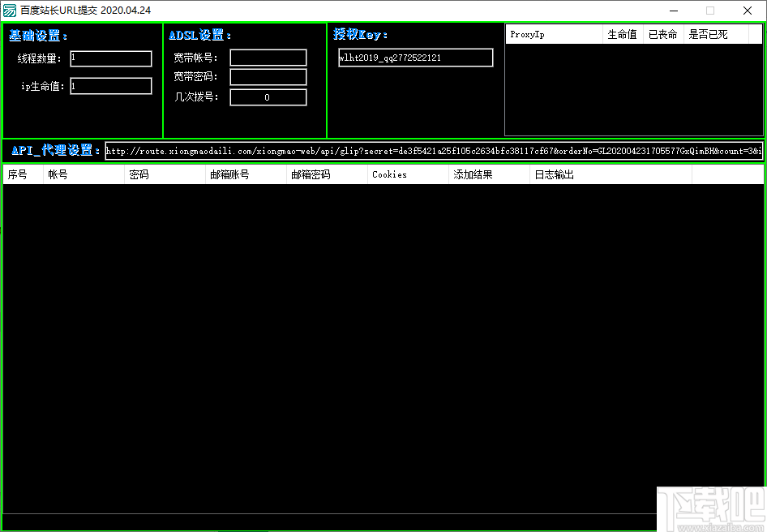Select the 生命值 column header
767x532 pixels.
point(623,34)
